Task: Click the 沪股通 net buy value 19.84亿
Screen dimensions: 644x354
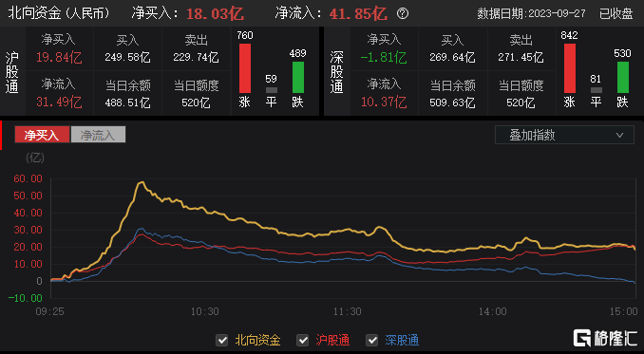Action: (x=59, y=58)
